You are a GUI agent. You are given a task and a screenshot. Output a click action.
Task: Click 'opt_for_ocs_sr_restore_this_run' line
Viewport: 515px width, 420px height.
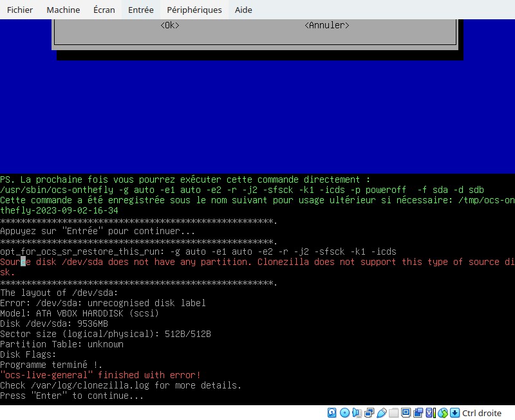click(198, 251)
